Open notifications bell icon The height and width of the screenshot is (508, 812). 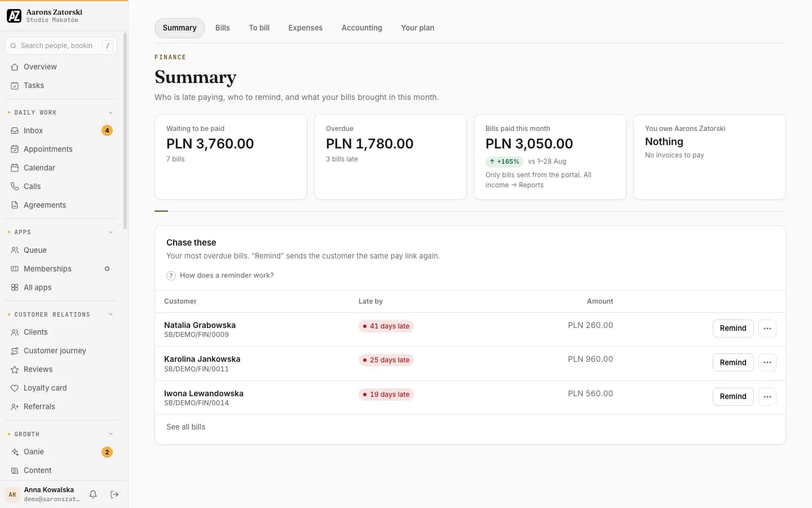pos(93,494)
